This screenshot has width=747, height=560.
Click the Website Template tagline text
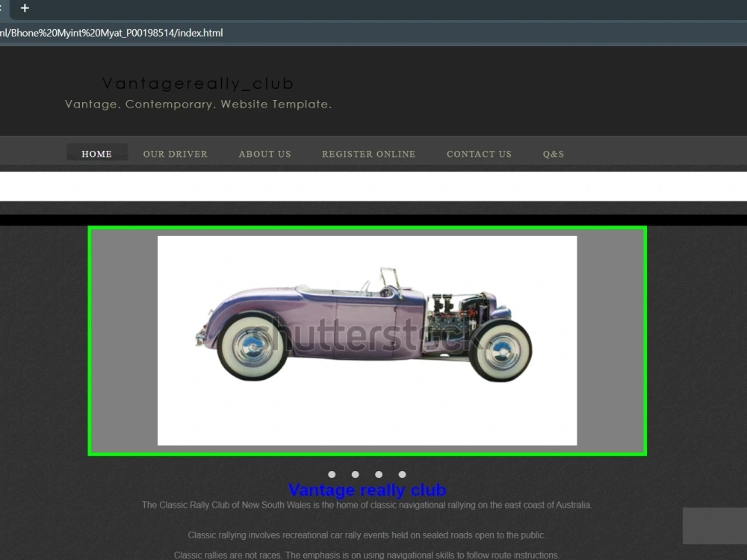(198, 104)
